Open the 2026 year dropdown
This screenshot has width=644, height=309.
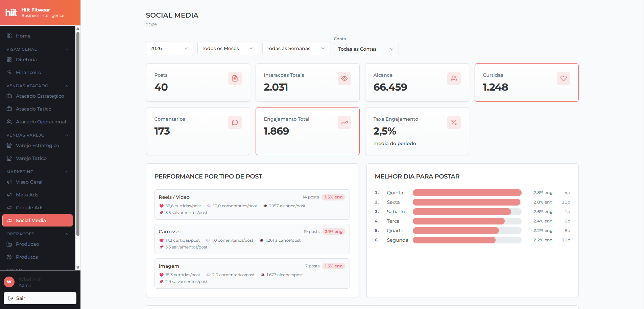169,48
